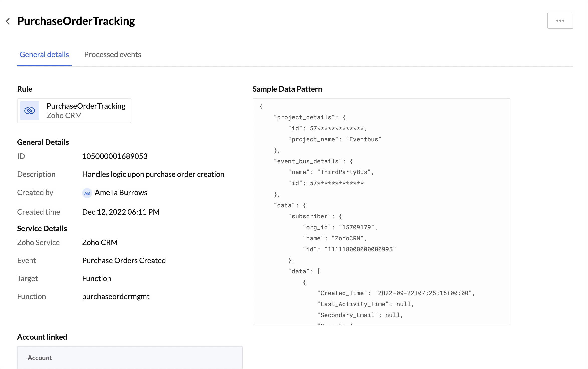Click the AB avatar for Amelia Burrows
Screen dimensions: 588x369
click(x=87, y=193)
